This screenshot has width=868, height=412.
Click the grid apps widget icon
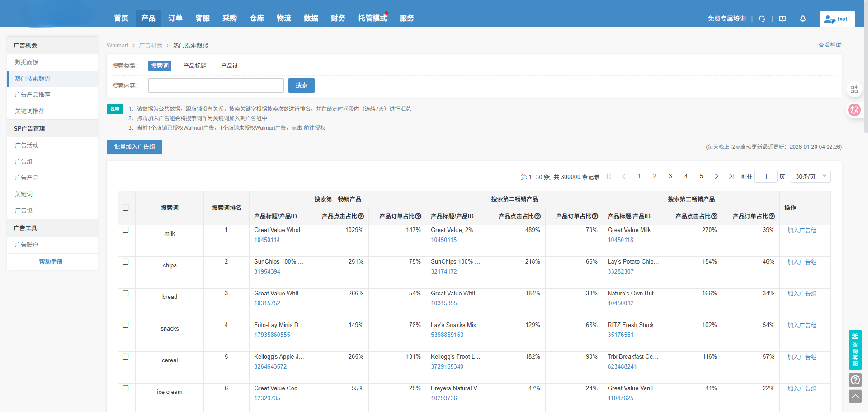(854, 90)
